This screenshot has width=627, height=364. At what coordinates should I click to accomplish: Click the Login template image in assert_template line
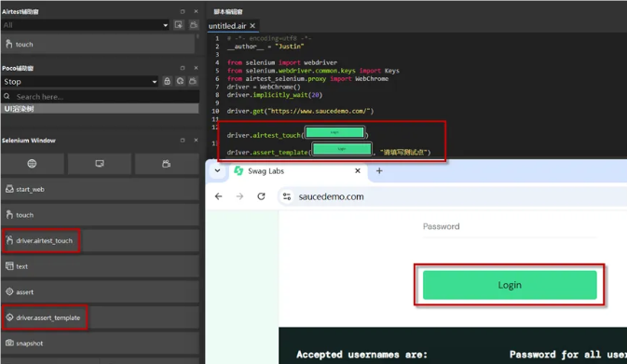[x=342, y=149]
